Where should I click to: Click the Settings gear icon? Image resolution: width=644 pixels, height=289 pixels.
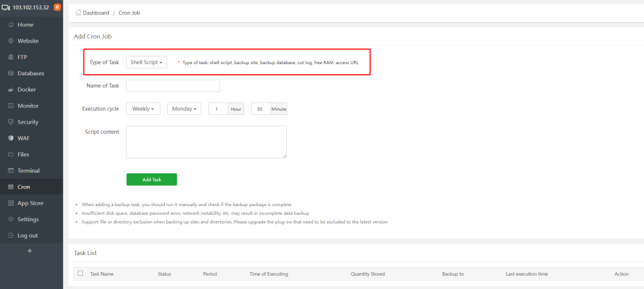(x=11, y=219)
